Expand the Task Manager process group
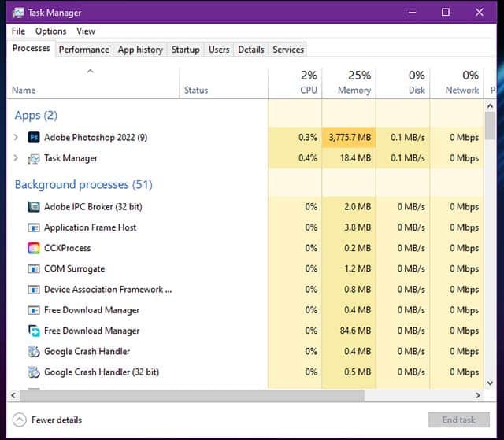The height and width of the screenshot is (440, 504). [x=16, y=158]
